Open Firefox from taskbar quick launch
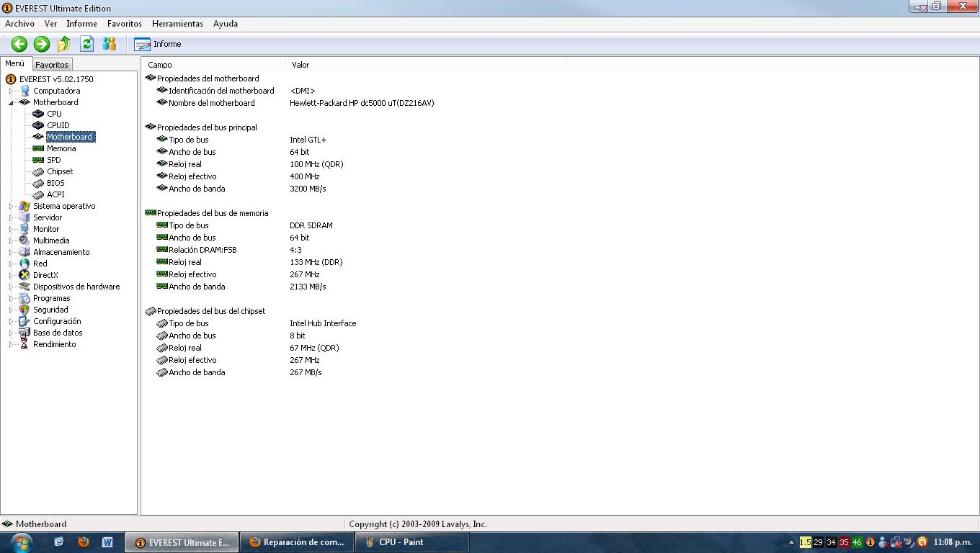 (x=84, y=542)
